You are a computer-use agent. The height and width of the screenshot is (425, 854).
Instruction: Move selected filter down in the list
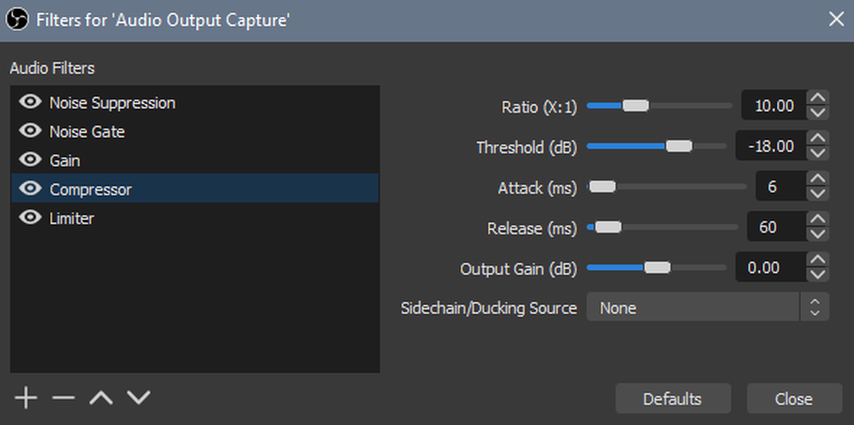tap(138, 398)
